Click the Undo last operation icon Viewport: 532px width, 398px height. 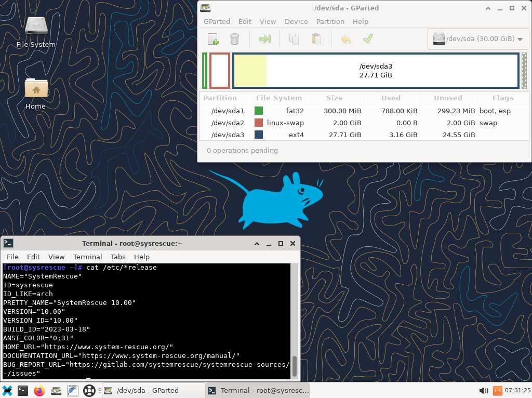coord(345,39)
